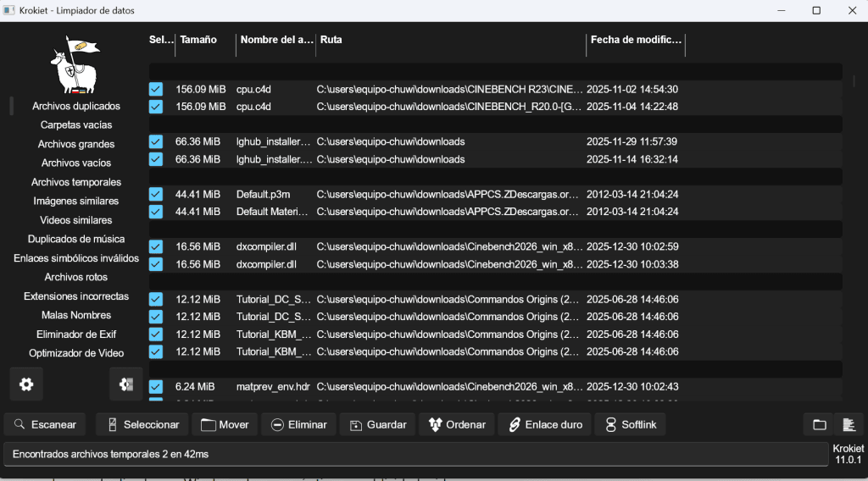
Task: Click Eliminar to delete selected files
Action: (299, 424)
